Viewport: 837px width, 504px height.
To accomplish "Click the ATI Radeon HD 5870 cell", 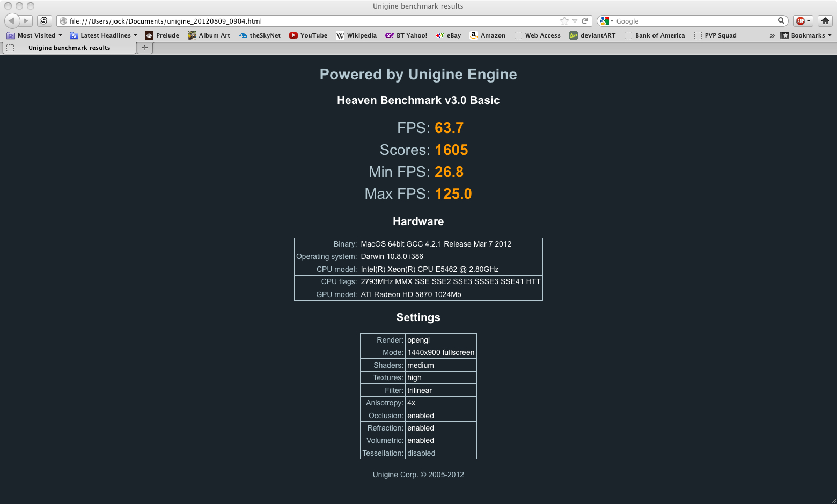I will point(451,294).
